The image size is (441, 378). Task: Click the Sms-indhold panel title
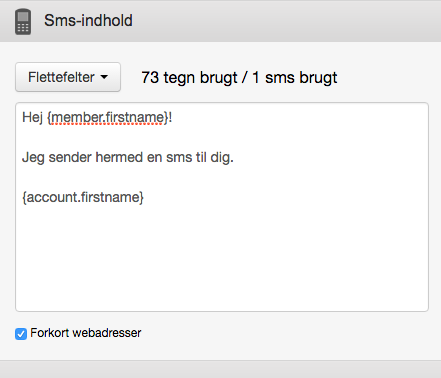tap(88, 20)
